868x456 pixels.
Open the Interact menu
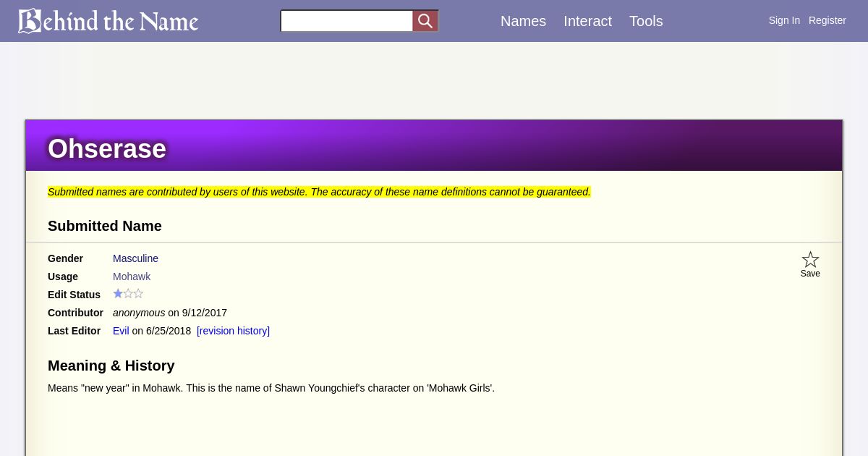587,21
